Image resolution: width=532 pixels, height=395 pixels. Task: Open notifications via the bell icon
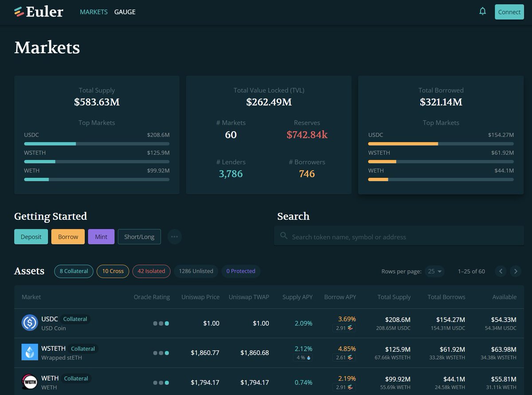coord(483,11)
